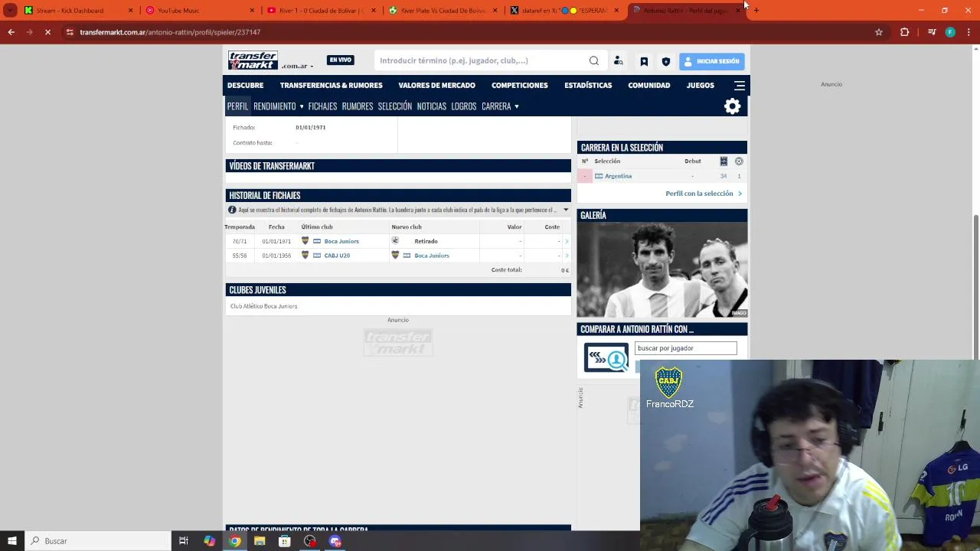Open the settings gear on profile bar
Screen dimensions: 980x551
(733, 106)
